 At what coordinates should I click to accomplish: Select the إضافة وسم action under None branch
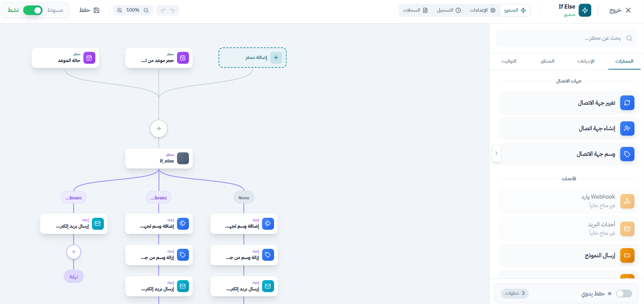[244, 224]
